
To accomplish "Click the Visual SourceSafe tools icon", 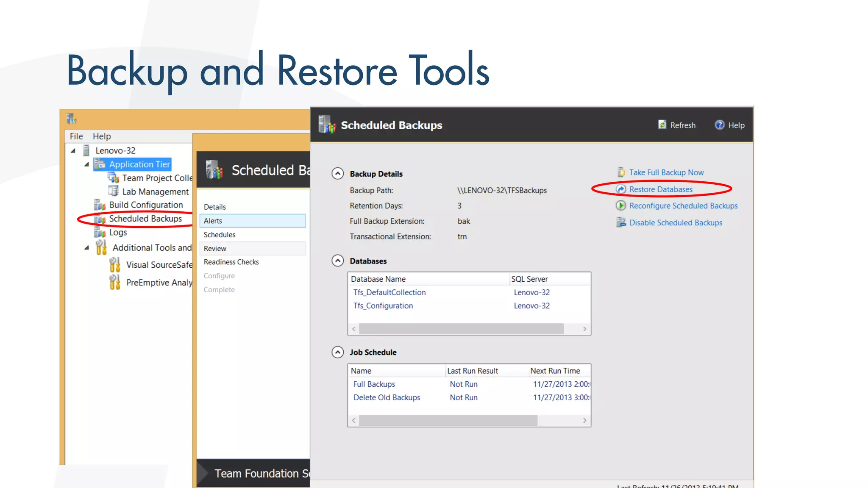I will click(114, 265).
